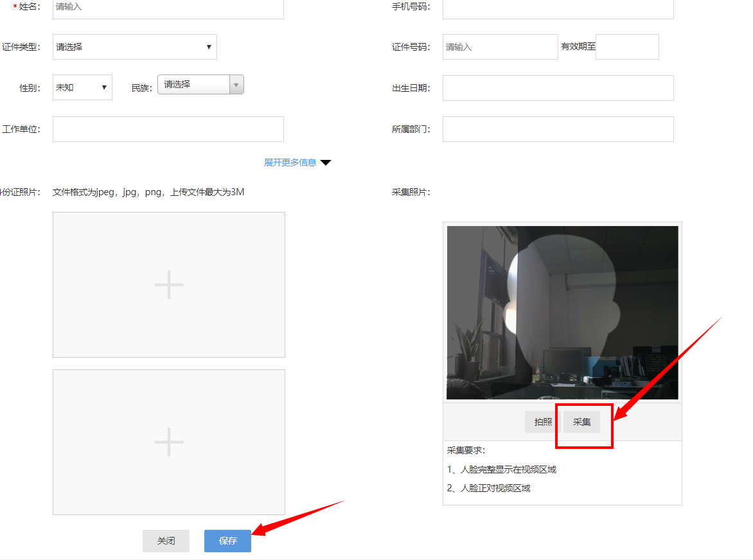Expand more info via black triangle arrow

[x=326, y=162]
